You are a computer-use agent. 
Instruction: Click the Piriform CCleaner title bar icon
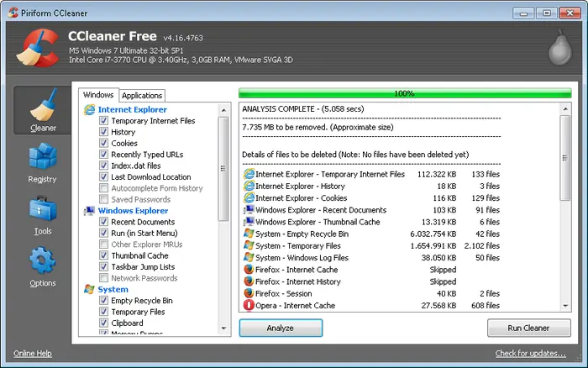13,13
